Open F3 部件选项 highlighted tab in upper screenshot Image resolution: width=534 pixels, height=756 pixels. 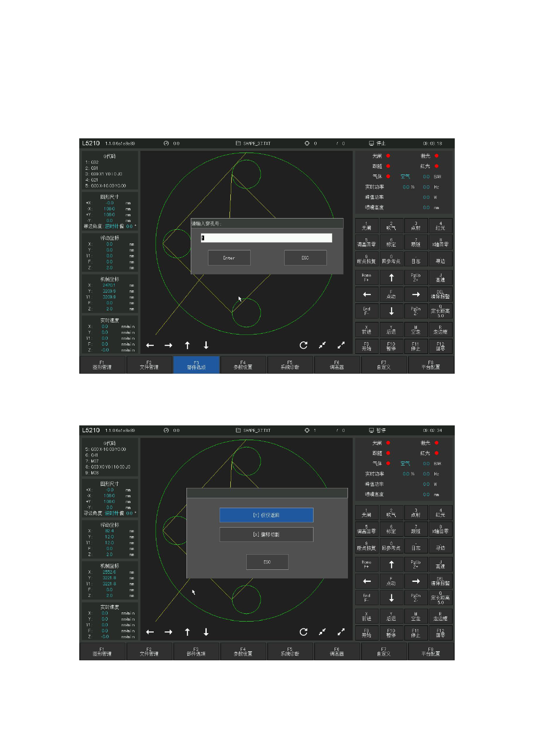[x=196, y=365]
